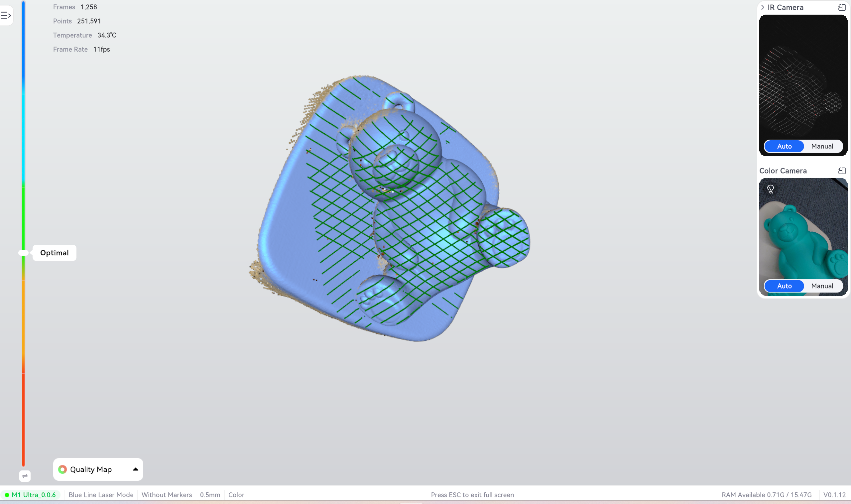This screenshot has width=851, height=504.
Task: Click the Color status bar entry
Action: [236, 495]
